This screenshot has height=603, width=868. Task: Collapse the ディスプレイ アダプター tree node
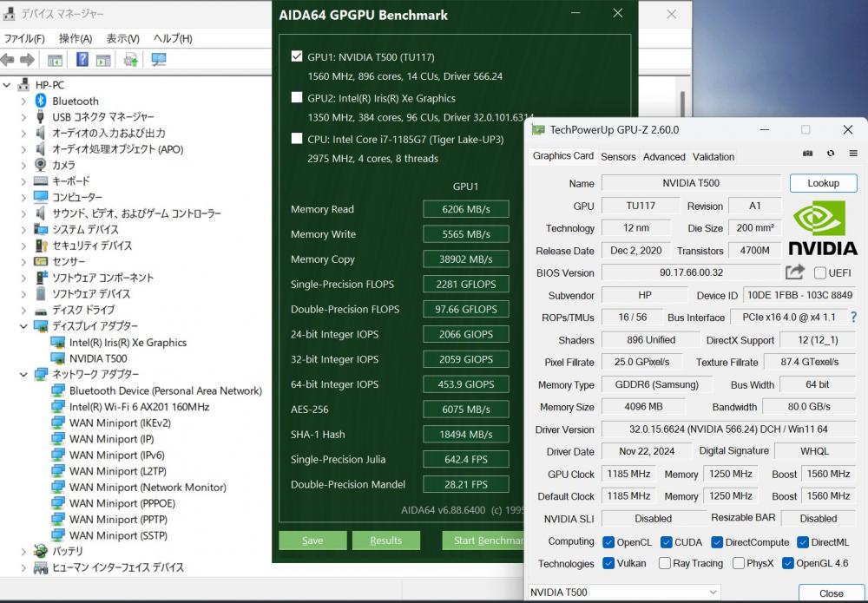[23, 326]
